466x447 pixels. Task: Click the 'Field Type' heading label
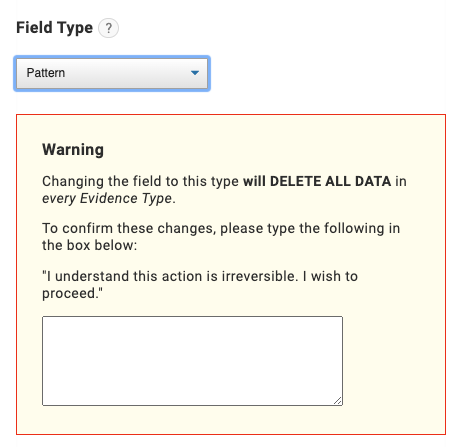54,28
